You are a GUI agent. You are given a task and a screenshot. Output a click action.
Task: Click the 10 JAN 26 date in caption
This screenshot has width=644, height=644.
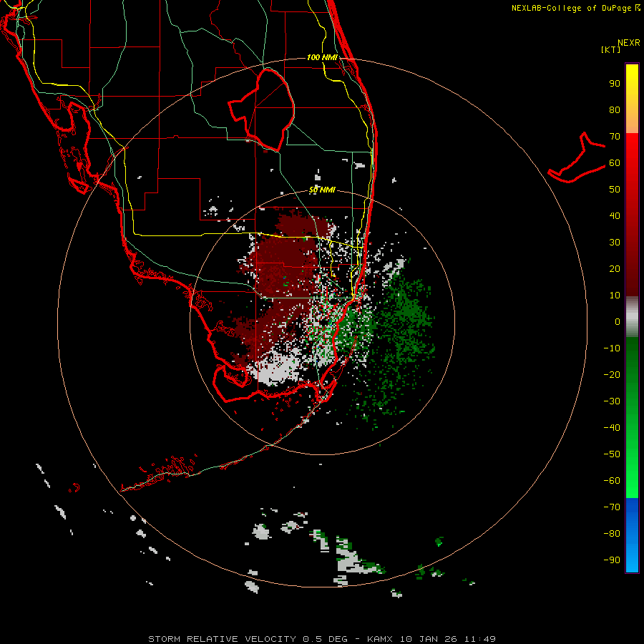[429, 639]
